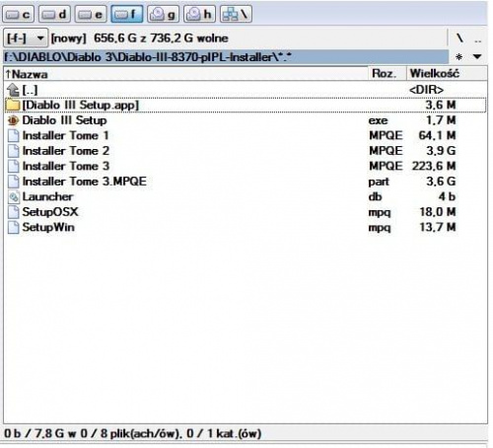Click the current path bar
The image size is (493, 448).
coord(226,57)
